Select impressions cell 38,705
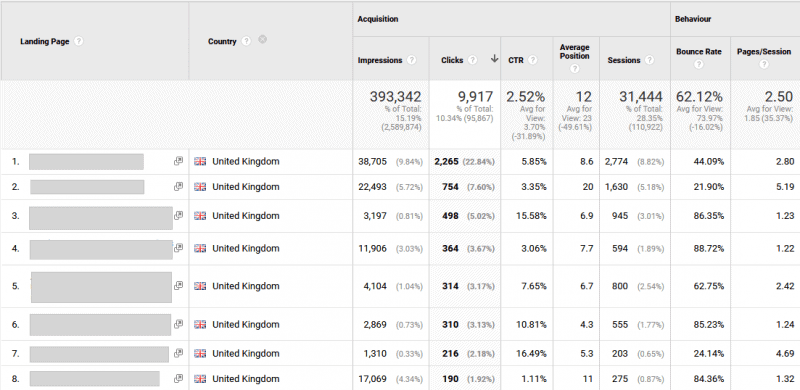Screen dimensions: 800x390 pos(372,161)
